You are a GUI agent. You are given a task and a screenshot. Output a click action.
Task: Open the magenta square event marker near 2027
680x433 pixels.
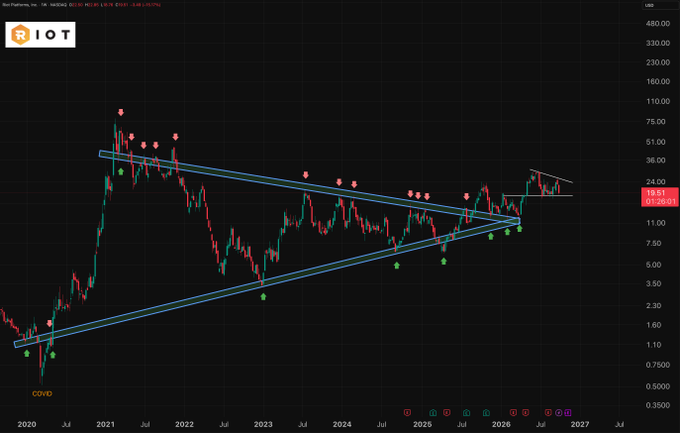pyautogui.click(x=568, y=412)
